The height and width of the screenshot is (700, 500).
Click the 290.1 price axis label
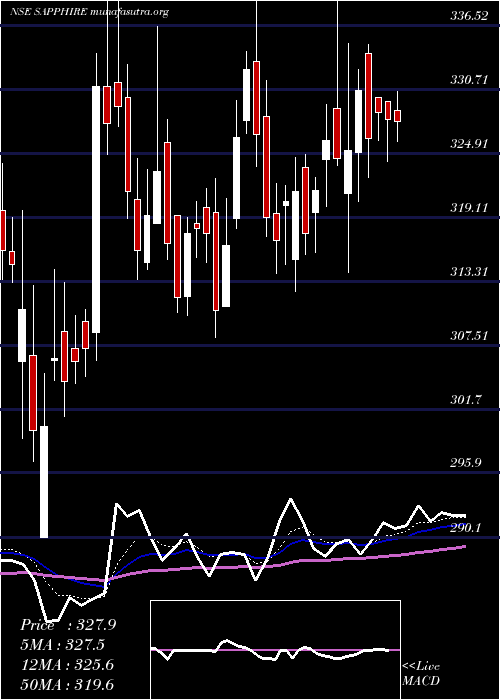(466, 528)
